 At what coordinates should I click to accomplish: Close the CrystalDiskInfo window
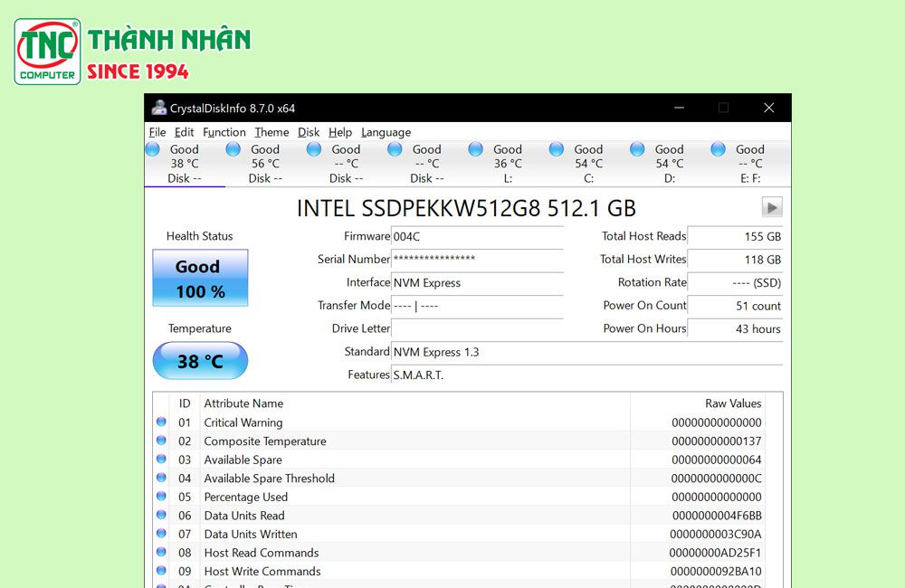click(768, 108)
